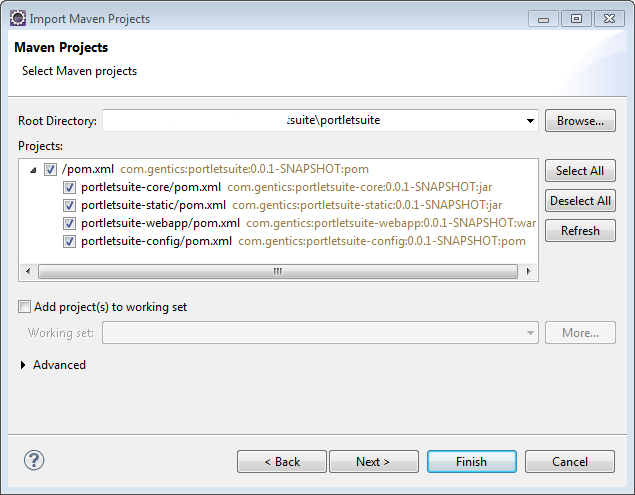Go to previous page with Back
Viewport: 635px width, 495px height.
(x=282, y=461)
